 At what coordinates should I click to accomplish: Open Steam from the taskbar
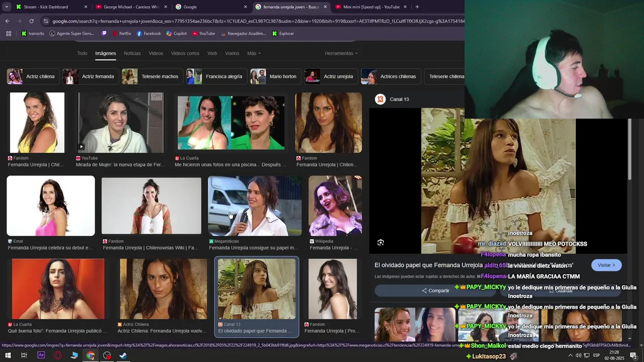pos(123,355)
